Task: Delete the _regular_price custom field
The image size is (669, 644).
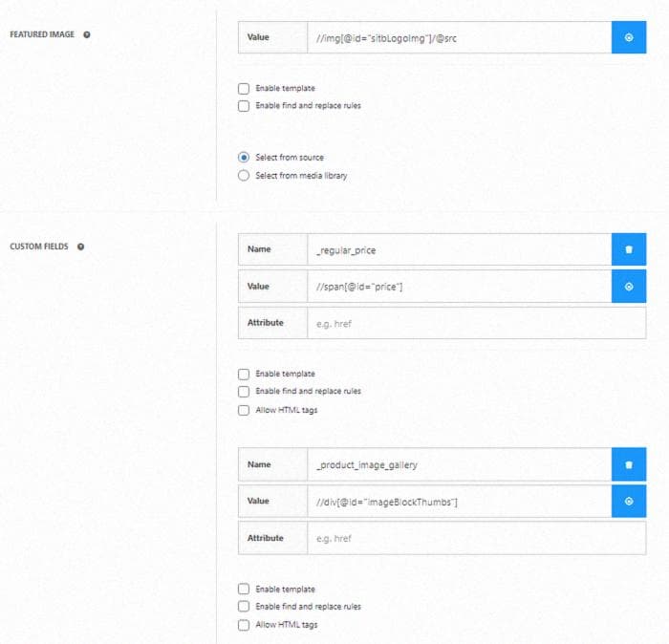Action: [629, 249]
